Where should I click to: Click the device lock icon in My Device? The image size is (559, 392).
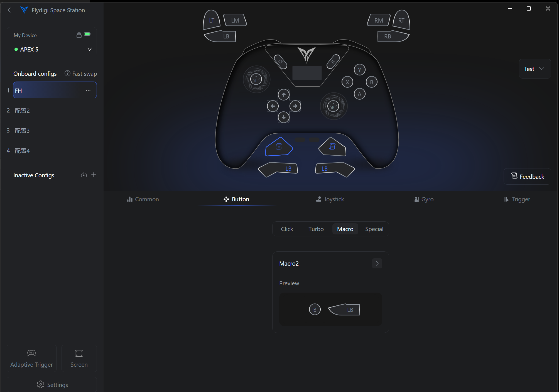[x=79, y=35]
